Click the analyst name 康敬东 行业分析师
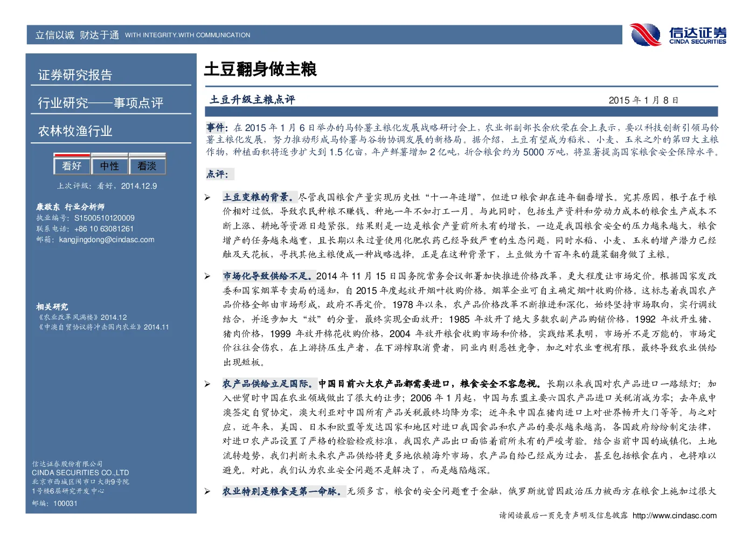The height and width of the screenshot is (535, 756). [71, 207]
